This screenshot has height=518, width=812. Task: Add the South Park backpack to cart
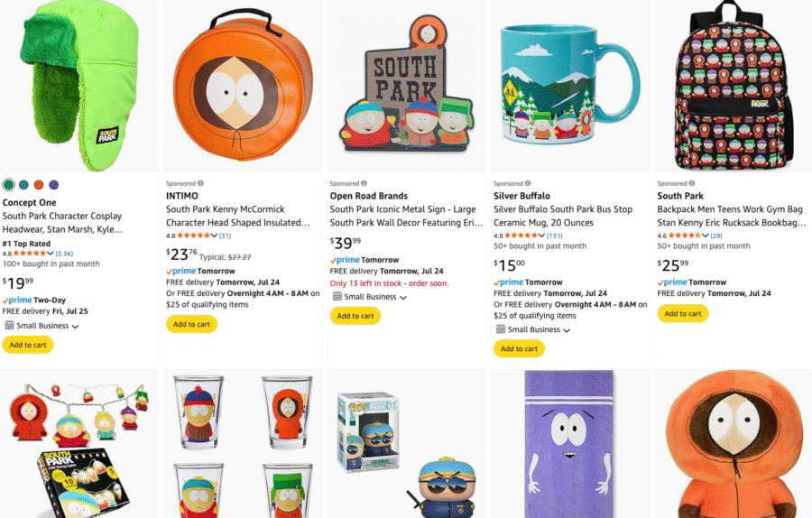tap(683, 313)
